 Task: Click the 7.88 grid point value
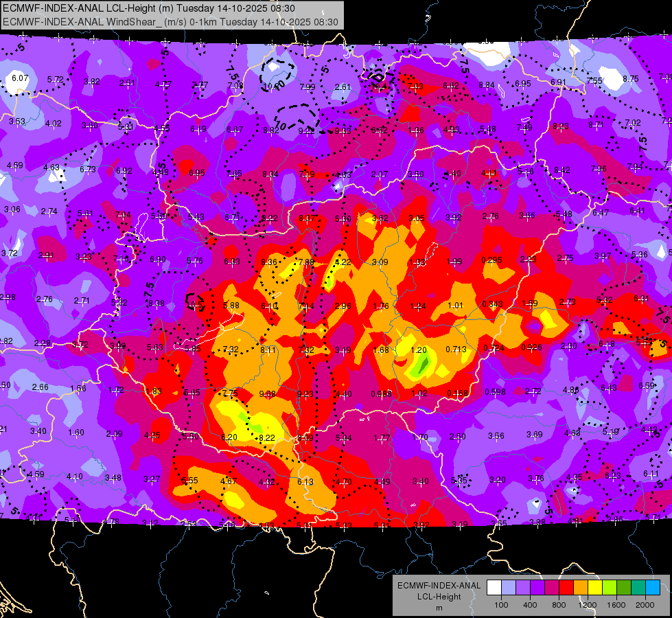point(306,262)
